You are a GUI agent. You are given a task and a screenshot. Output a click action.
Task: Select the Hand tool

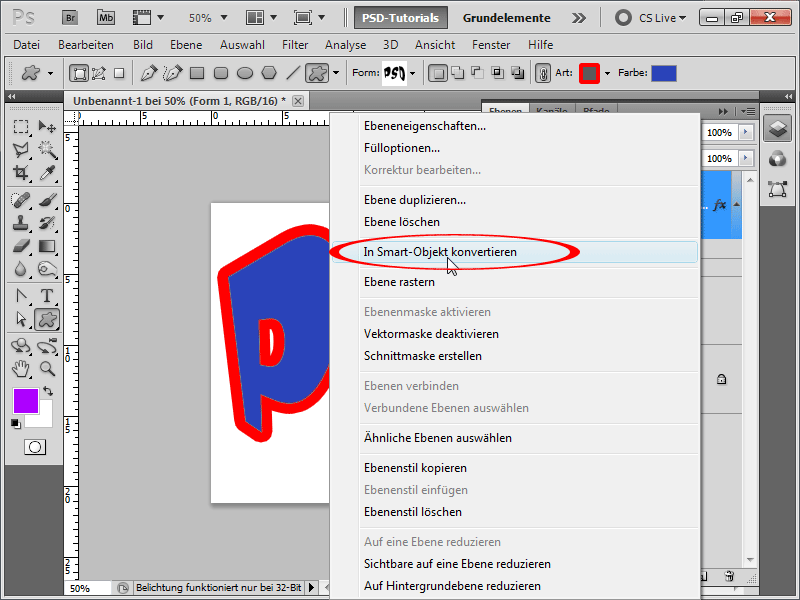tap(21, 368)
